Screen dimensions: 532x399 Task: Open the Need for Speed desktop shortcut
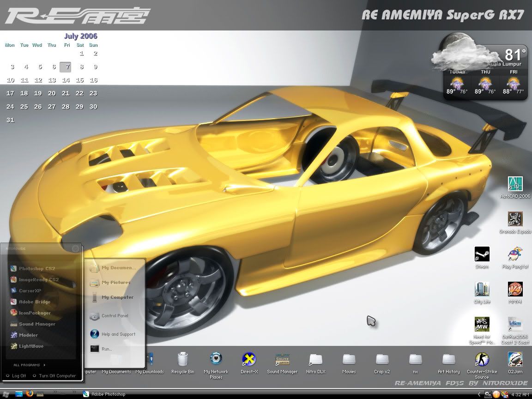point(482,325)
